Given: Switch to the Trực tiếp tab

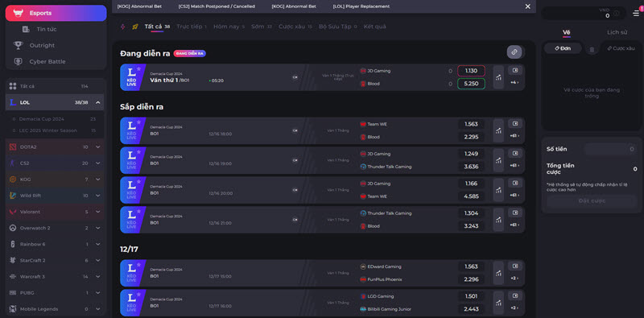Looking at the screenshot, I should [192, 27].
